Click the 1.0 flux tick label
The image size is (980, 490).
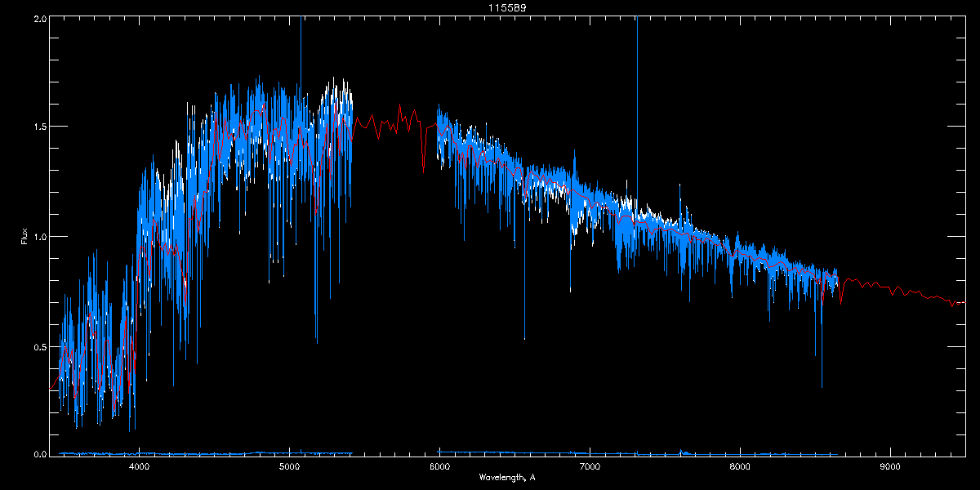39,237
